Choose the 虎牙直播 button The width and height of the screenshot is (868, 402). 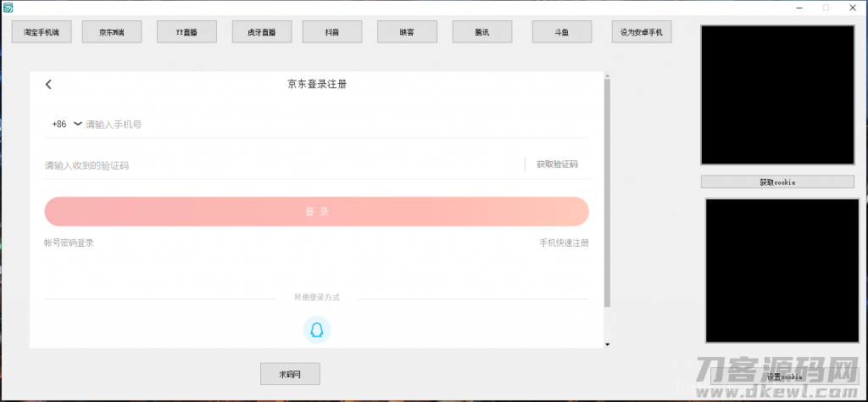262,32
